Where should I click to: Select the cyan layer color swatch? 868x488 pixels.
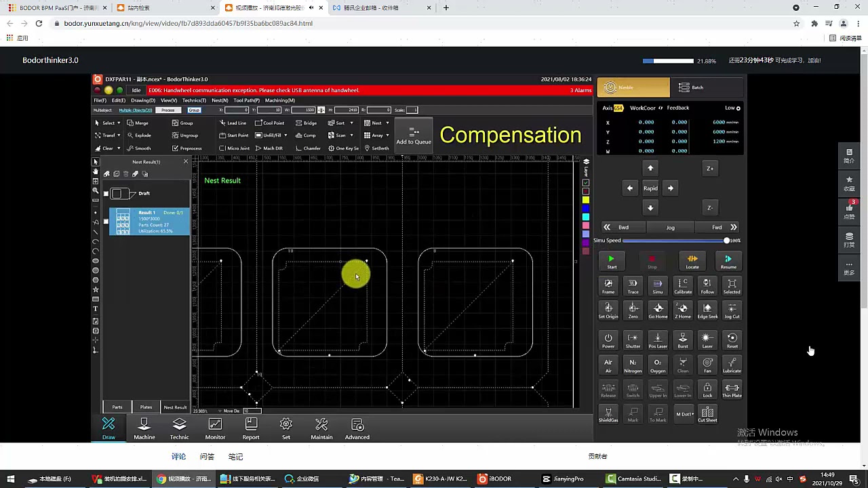click(x=586, y=217)
